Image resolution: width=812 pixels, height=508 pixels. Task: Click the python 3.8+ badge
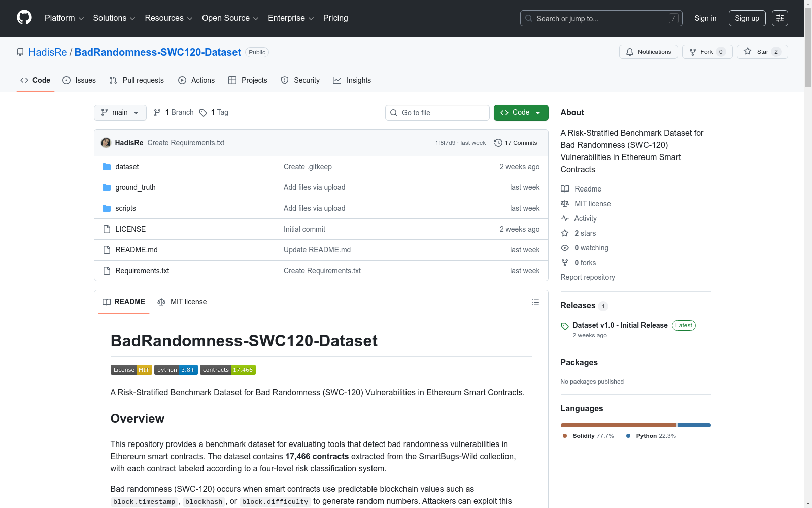[176, 370]
